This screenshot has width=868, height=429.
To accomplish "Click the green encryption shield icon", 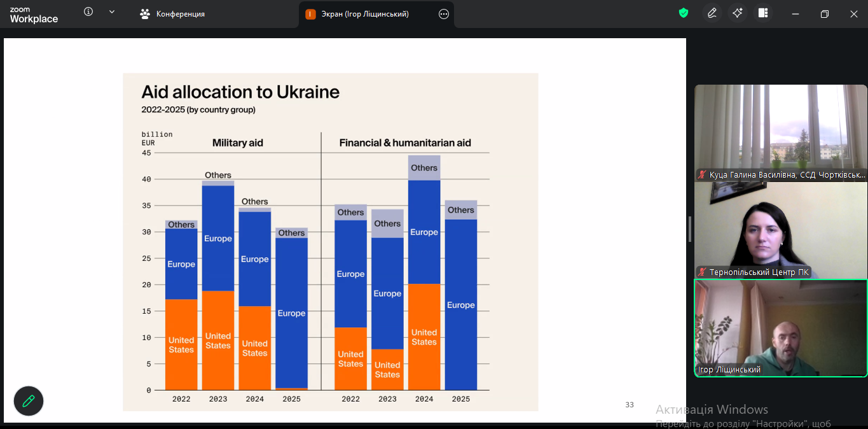I will pos(684,13).
